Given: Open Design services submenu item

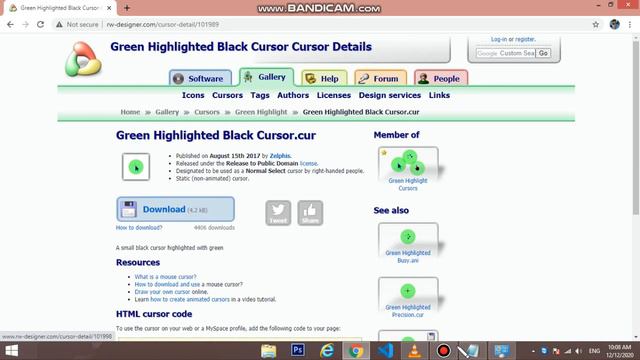Looking at the screenshot, I should click(390, 95).
